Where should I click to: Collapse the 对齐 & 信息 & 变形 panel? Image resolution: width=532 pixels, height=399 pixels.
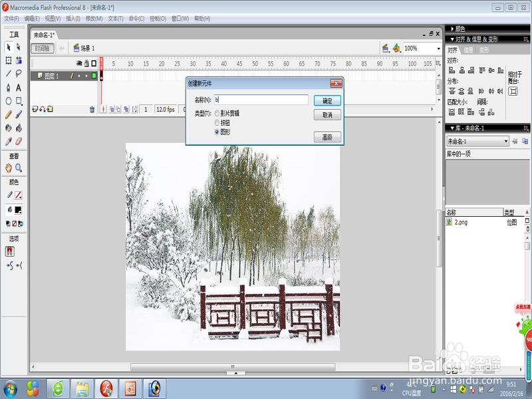pos(452,39)
